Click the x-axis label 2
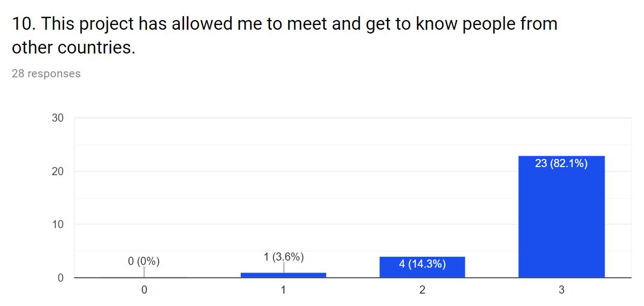Viewport: 644px width, 306px height. (422, 290)
